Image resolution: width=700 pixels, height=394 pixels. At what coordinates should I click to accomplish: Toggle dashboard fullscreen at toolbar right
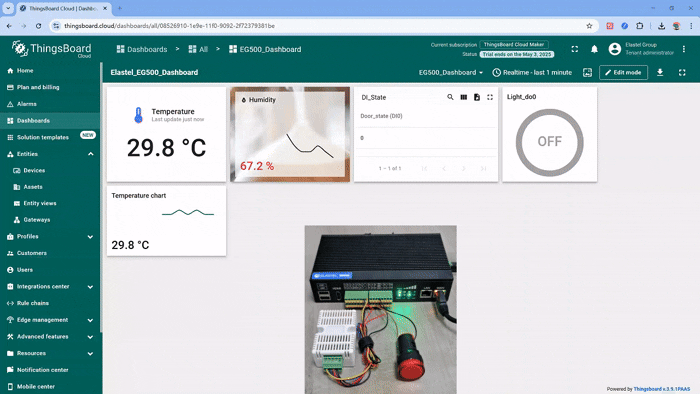tap(682, 72)
